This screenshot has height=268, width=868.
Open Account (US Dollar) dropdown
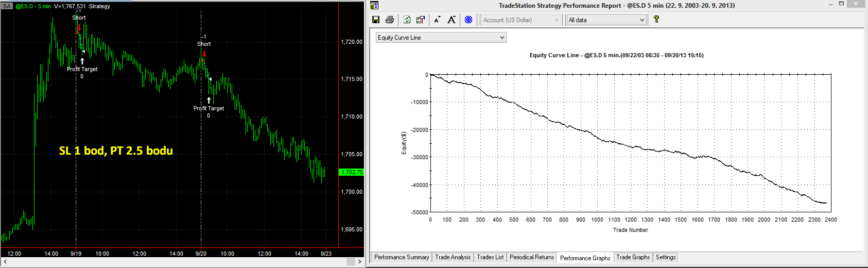pos(521,20)
